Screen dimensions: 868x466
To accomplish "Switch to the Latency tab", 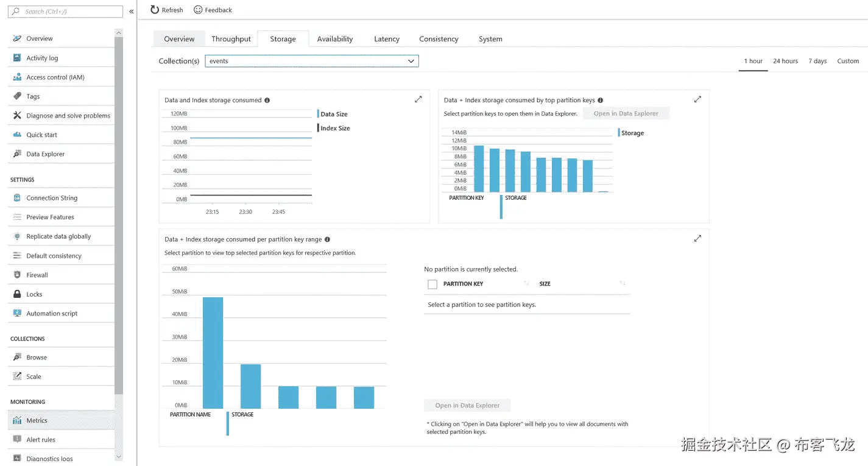I will pyautogui.click(x=387, y=39).
